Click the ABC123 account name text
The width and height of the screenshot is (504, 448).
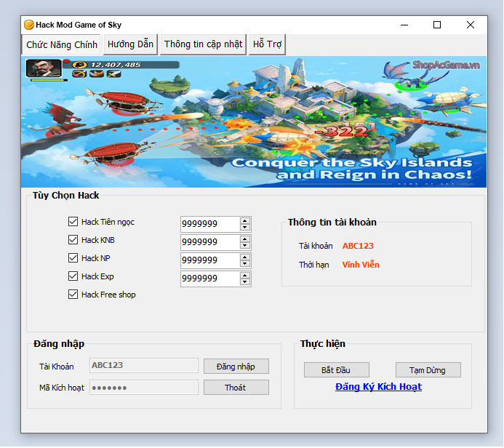(x=358, y=246)
